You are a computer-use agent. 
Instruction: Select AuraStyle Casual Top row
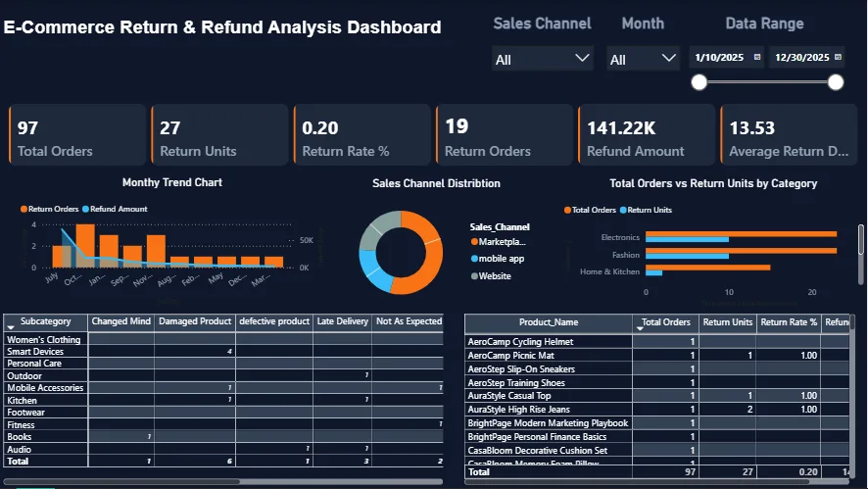tap(657, 395)
